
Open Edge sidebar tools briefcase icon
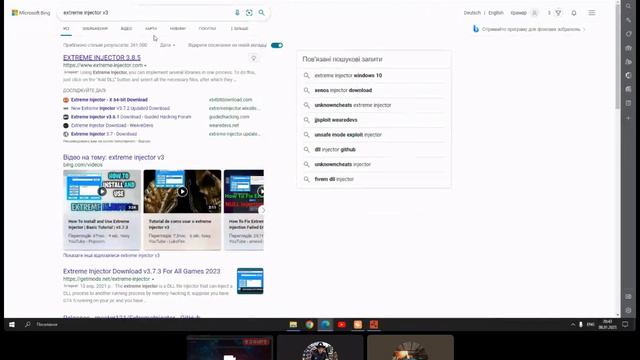pyautogui.click(x=629, y=48)
